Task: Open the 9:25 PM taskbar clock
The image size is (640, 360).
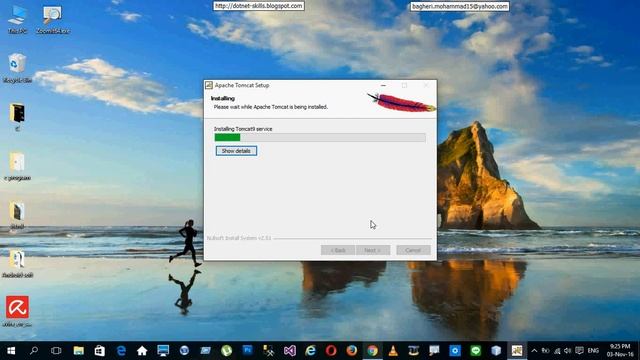Action: 620,351
